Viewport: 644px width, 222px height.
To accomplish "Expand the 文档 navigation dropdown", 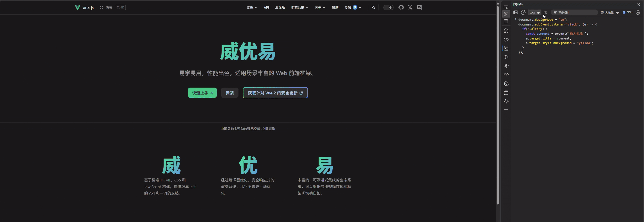I will point(252,8).
